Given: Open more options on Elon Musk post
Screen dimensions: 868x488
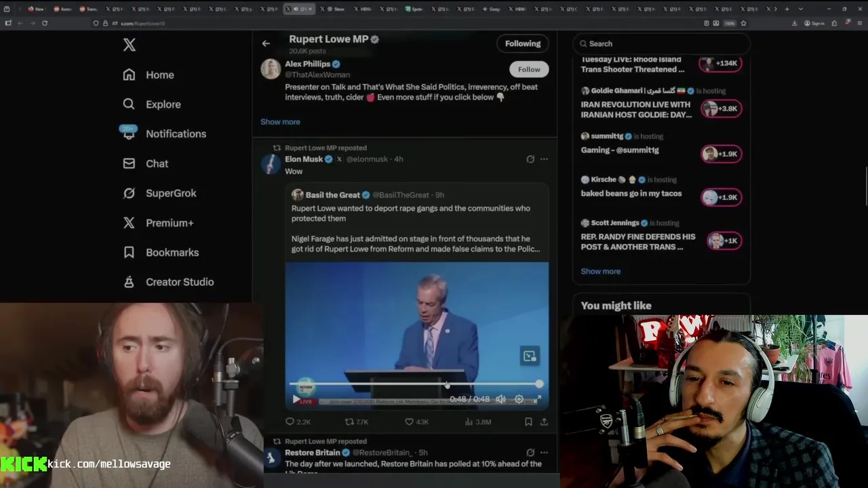Looking at the screenshot, I should point(544,159).
